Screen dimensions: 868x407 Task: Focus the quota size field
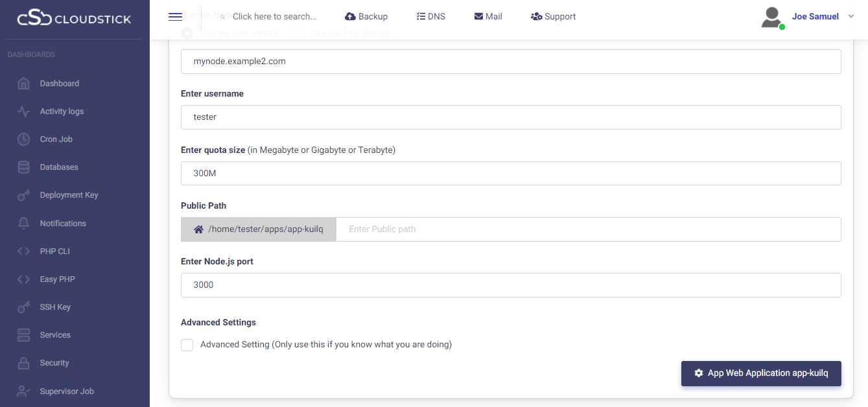pos(511,174)
